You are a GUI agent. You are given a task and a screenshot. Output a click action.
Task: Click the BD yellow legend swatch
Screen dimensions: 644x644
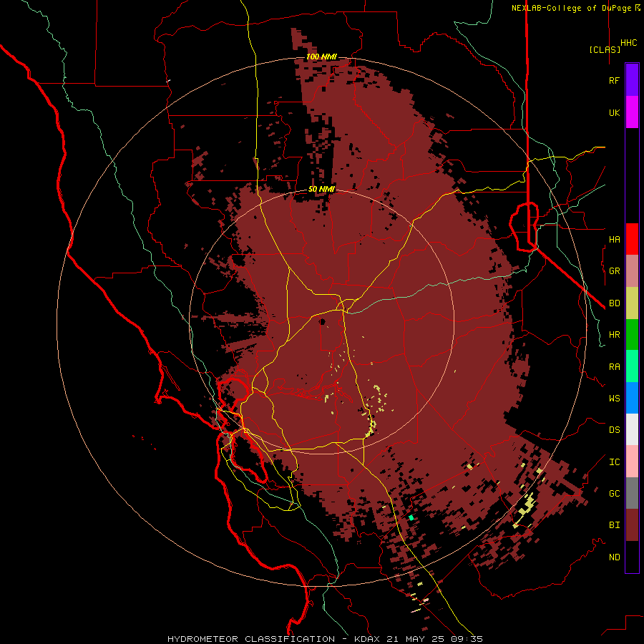632,303
